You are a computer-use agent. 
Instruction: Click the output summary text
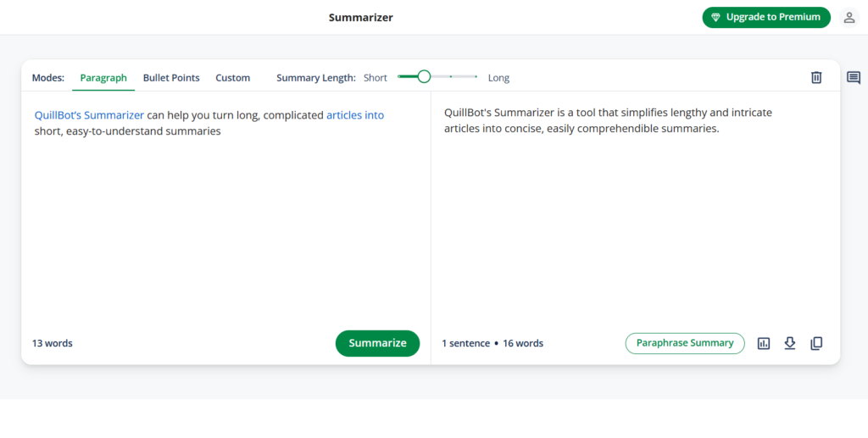[608, 120]
